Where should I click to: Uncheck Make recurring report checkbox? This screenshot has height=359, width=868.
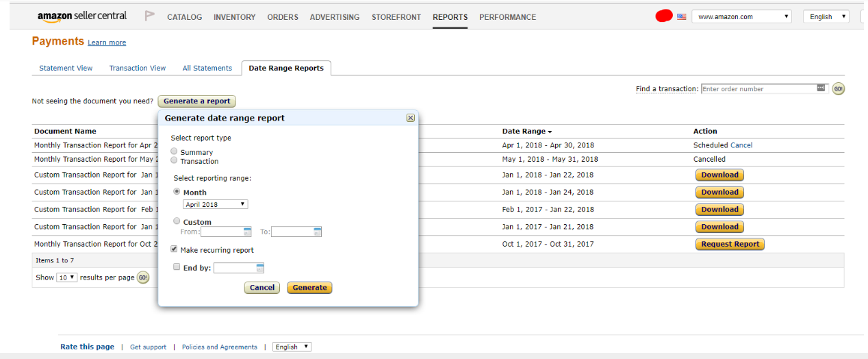tap(175, 249)
